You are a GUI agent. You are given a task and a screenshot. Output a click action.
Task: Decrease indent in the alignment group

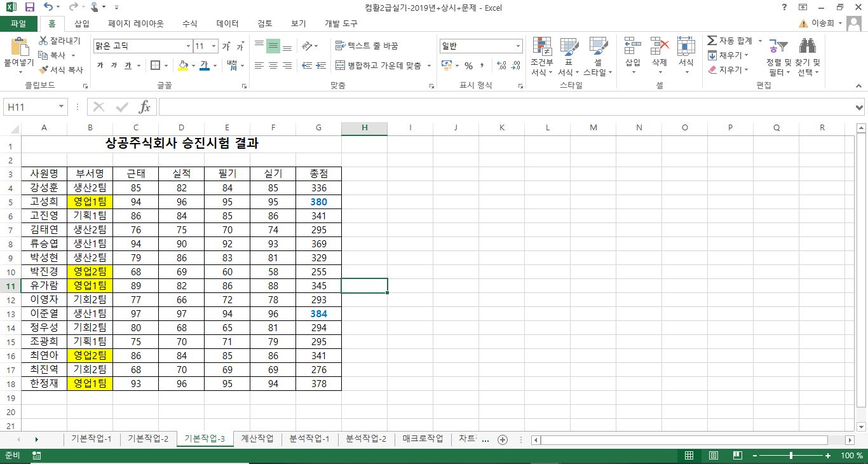306,65
